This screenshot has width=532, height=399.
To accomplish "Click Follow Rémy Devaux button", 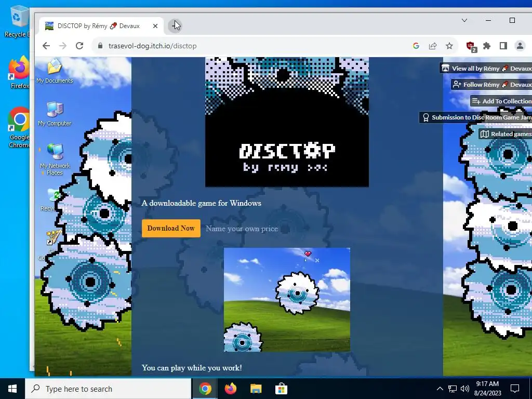I will (x=491, y=85).
